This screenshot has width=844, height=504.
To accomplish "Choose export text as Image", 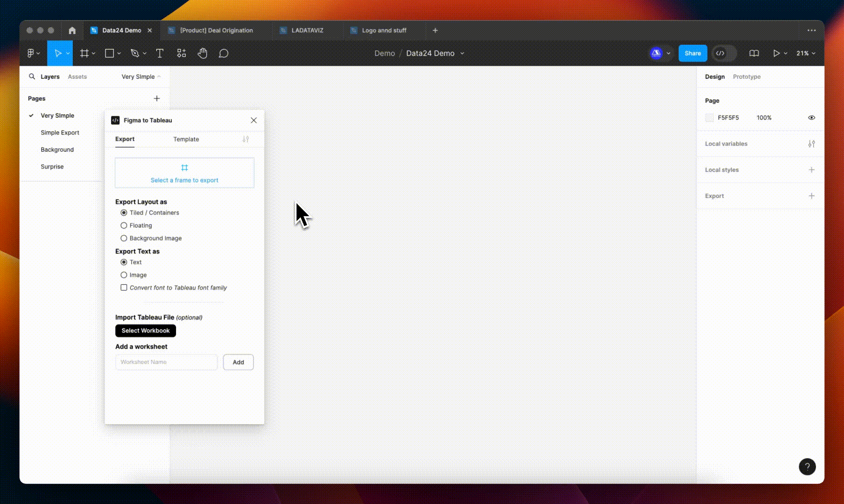I will (x=124, y=275).
